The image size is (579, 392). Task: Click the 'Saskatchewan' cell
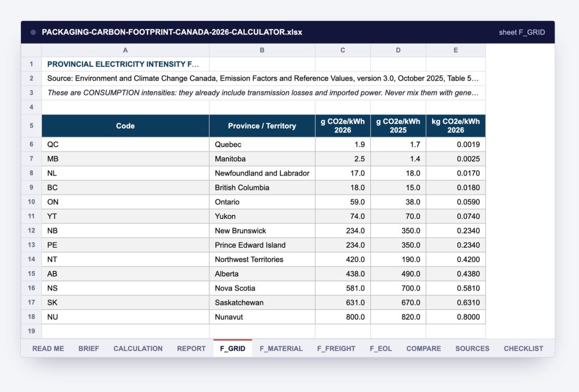coord(262,303)
